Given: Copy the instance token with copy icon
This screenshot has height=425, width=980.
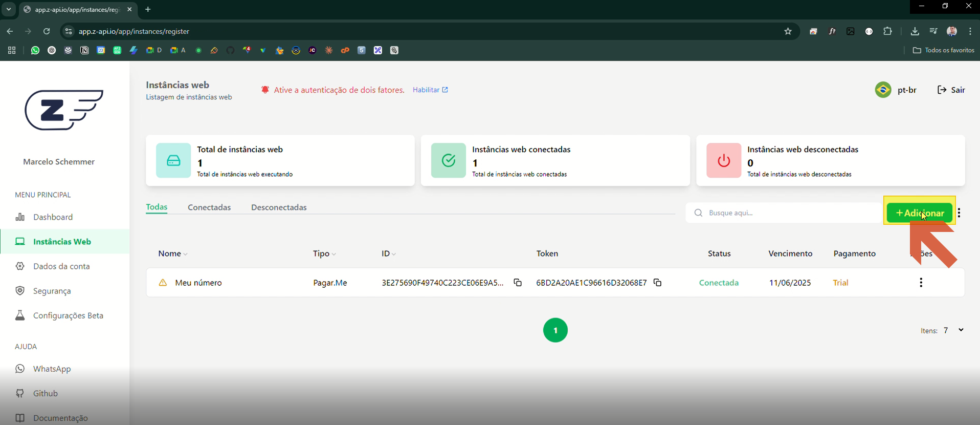Looking at the screenshot, I should pyautogui.click(x=658, y=283).
